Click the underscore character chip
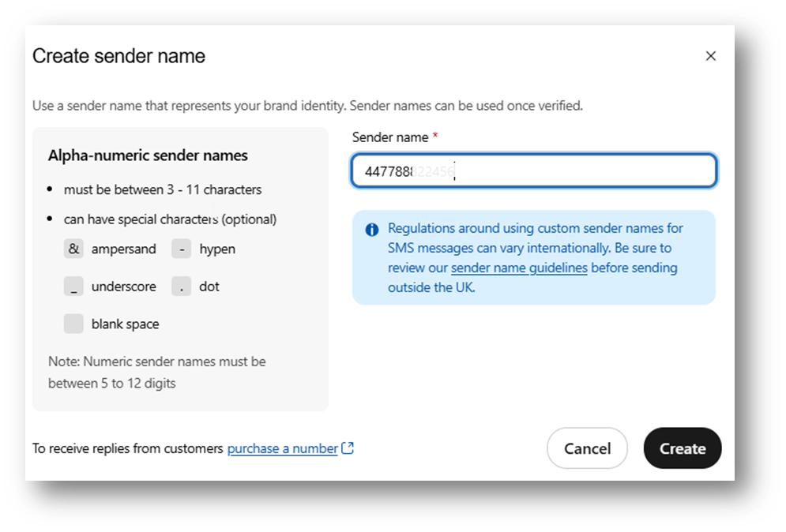Screen dimensions: 786x532 tap(73, 287)
